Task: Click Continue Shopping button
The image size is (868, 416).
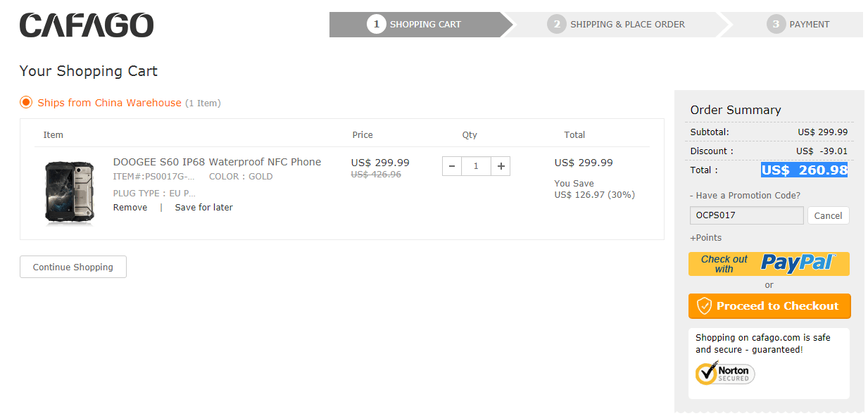Action: pyautogui.click(x=73, y=267)
